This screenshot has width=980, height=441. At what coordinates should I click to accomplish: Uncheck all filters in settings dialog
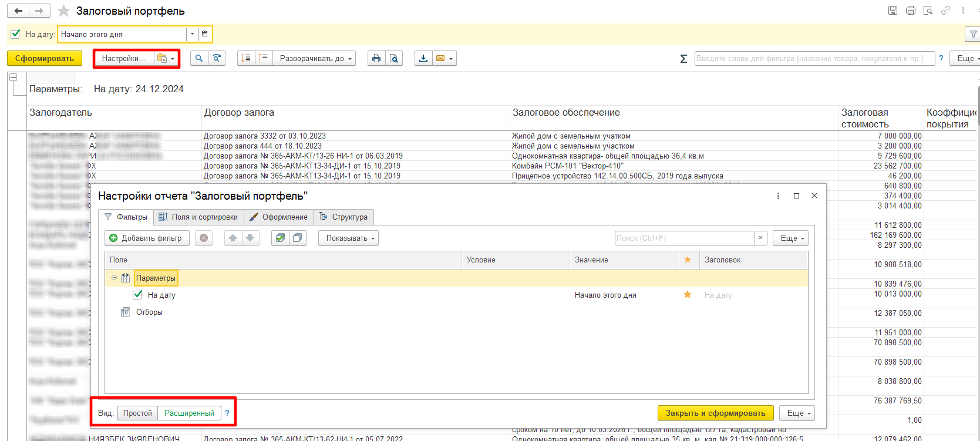pos(298,238)
